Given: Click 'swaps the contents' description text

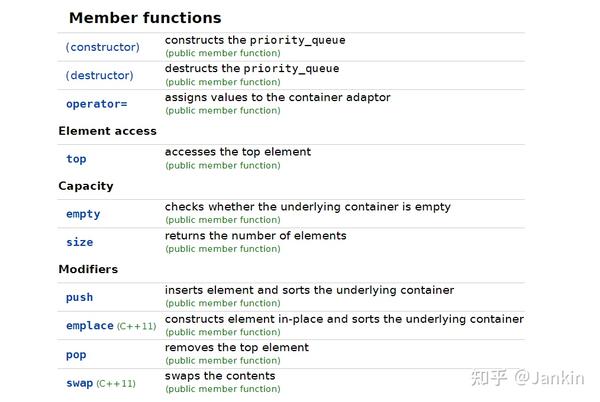Looking at the screenshot, I should click(220, 376).
